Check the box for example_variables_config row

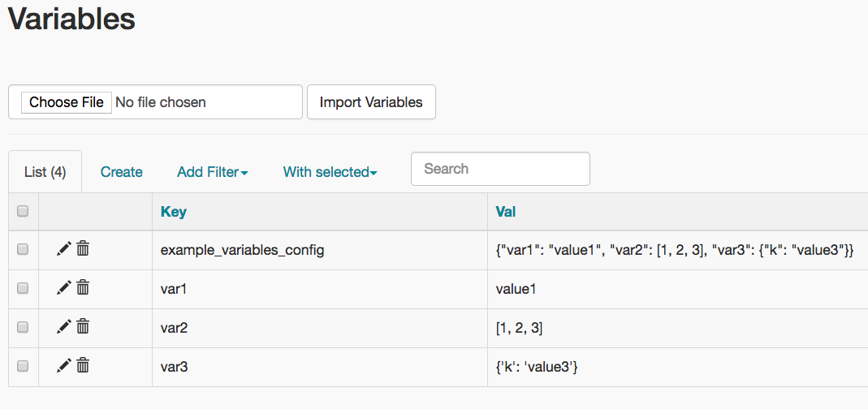click(23, 250)
